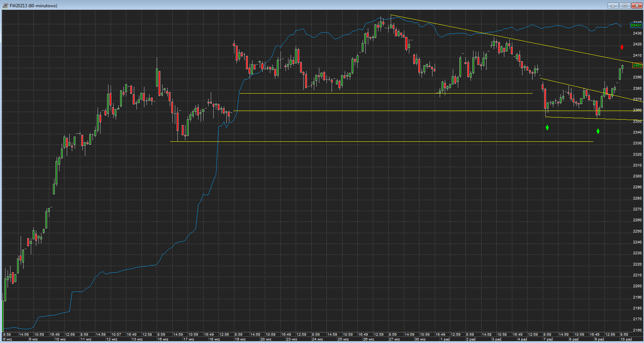The width and height of the screenshot is (644, 343).
Task: Click the red down-arrow sell marker
Action: (x=622, y=47)
